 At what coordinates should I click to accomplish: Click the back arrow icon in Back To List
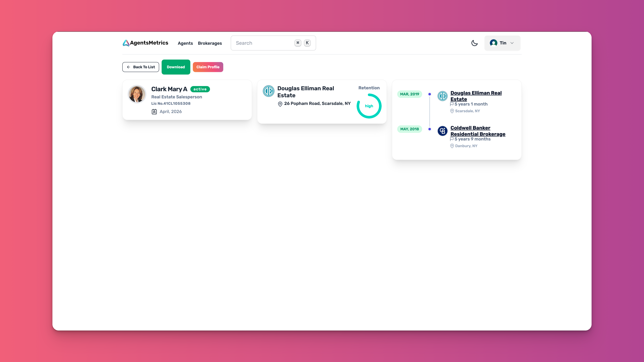pos(129,67)
